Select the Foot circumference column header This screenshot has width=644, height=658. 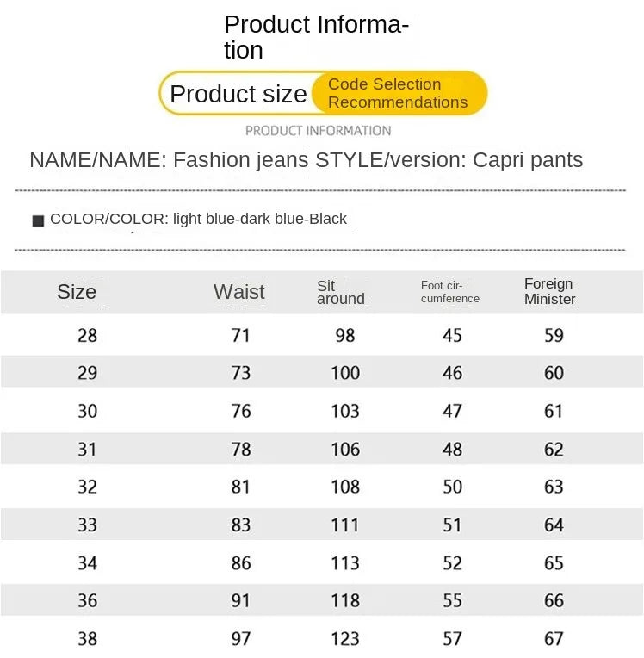[450, 292]
